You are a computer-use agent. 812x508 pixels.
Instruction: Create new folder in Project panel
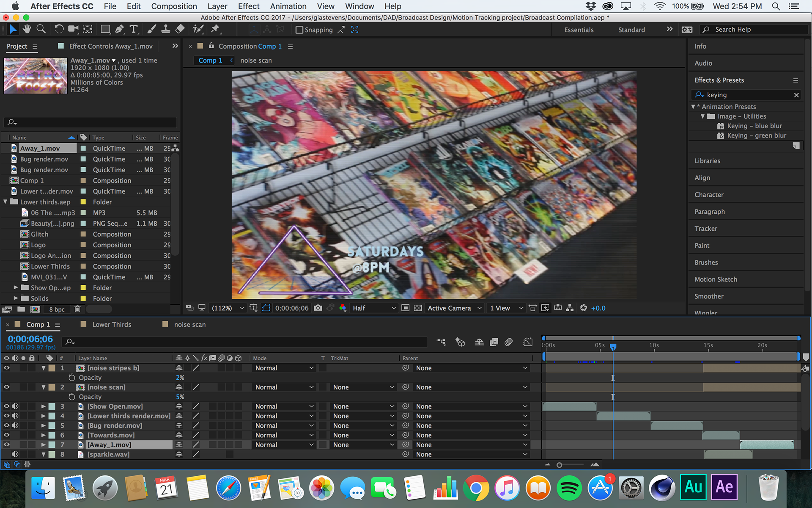[21, 309]
